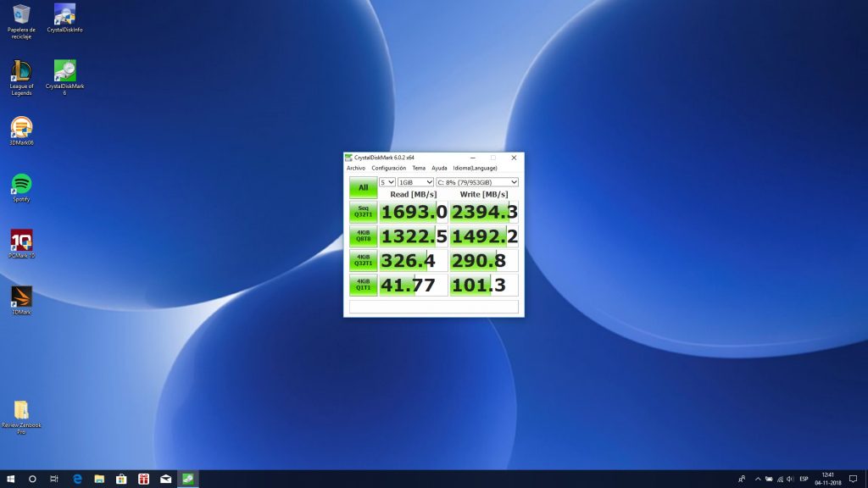Select the 3DMark06 desktop icon
Screen dimensions: 868x488
click(x=21, y=131)
